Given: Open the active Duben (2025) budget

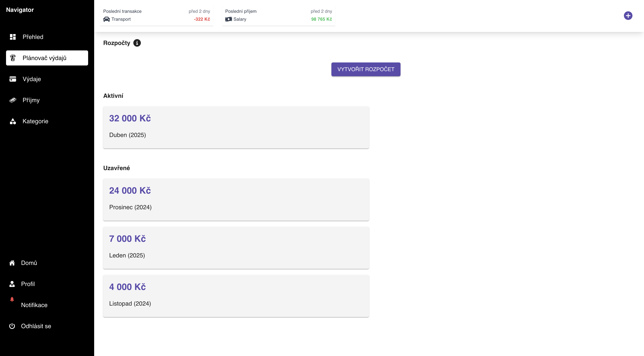Looking at the screenshot, I should pos(236,127).
